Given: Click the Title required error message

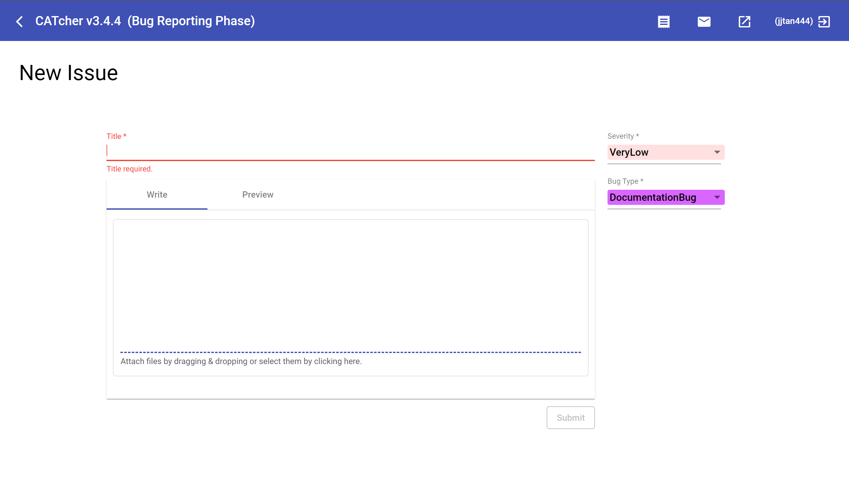Looking at the screenshot, I should pyautogui.click(x=129, y=169).
